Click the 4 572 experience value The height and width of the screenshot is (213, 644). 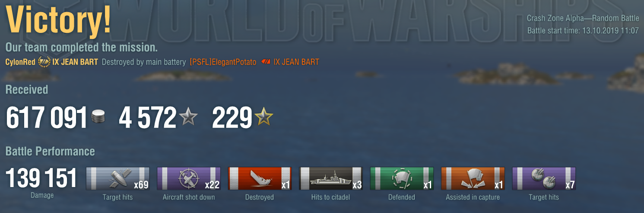pyautogui.click(x=147, y=118)
